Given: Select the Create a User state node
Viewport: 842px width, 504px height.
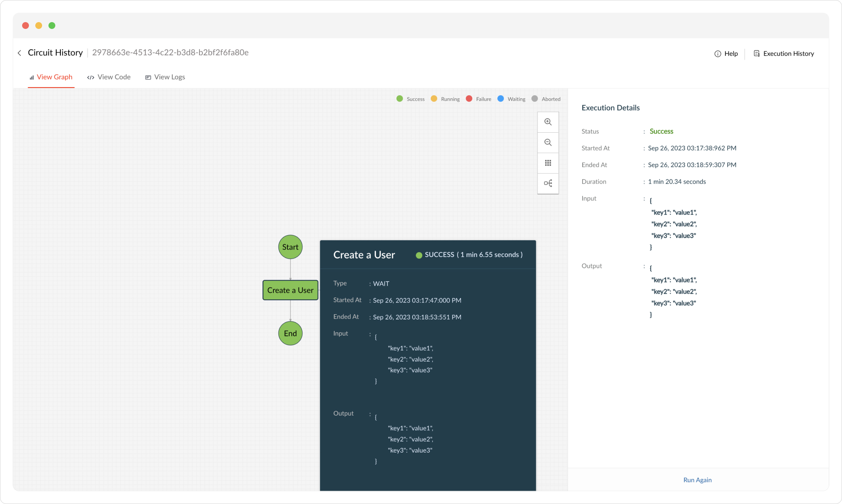Looking at the screenshot, I should [x=290, y=290].
